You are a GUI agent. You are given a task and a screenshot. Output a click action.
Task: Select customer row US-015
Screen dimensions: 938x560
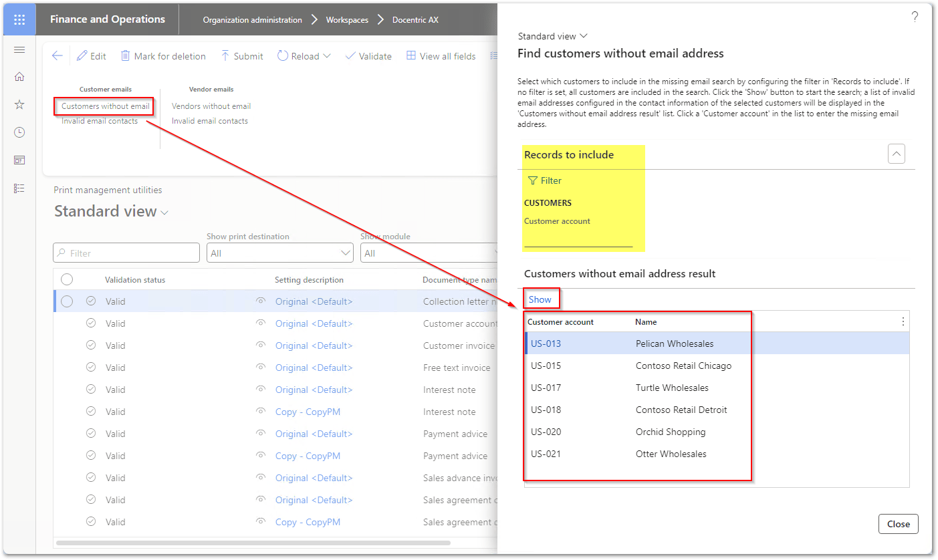coord(717,366)
